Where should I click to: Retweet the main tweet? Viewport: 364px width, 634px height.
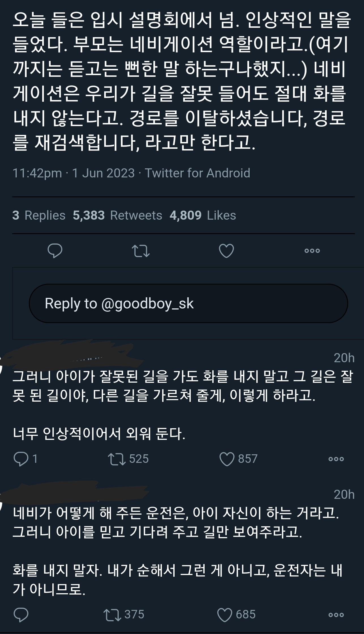pyautogui.click(x=141, y=251)
